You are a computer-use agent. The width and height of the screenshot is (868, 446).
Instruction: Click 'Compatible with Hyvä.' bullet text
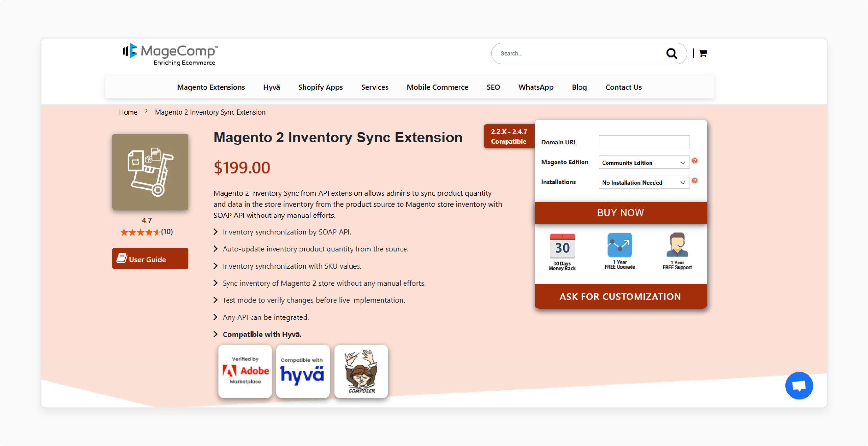click(262, 334)
